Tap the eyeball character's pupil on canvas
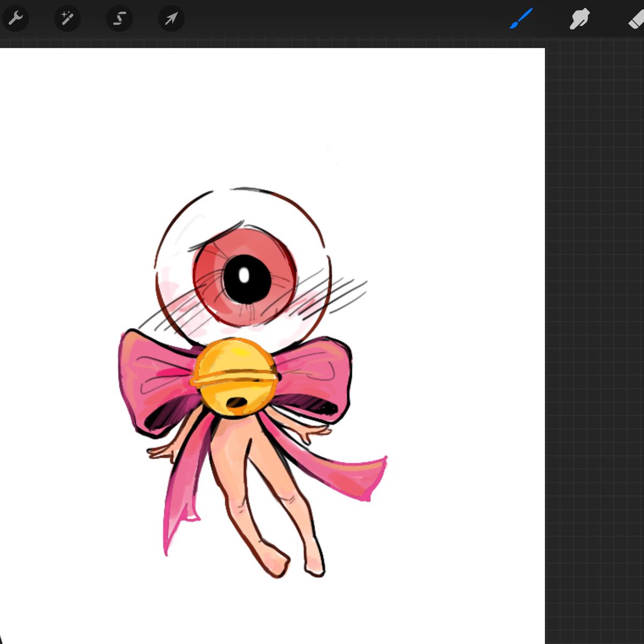This screenshot has height=644, width=644. coord(247,279)
